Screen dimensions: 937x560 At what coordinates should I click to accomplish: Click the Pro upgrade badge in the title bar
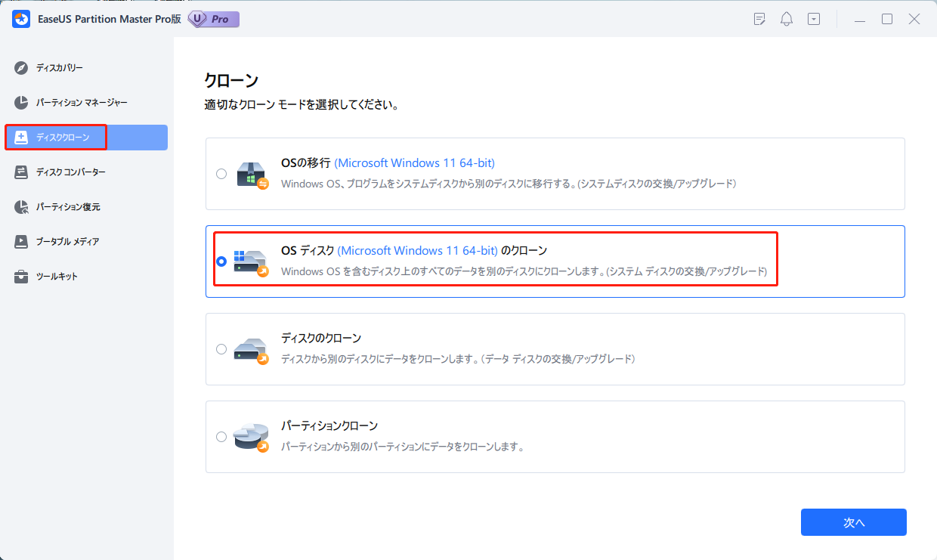pos(212,19)
